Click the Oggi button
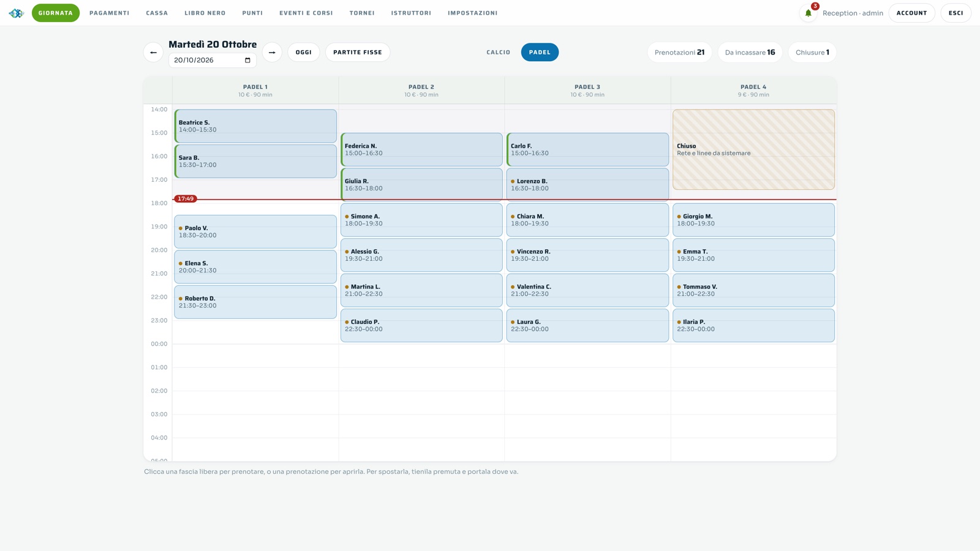Screen dimensions: 980x551 click(x=303, y=52)
